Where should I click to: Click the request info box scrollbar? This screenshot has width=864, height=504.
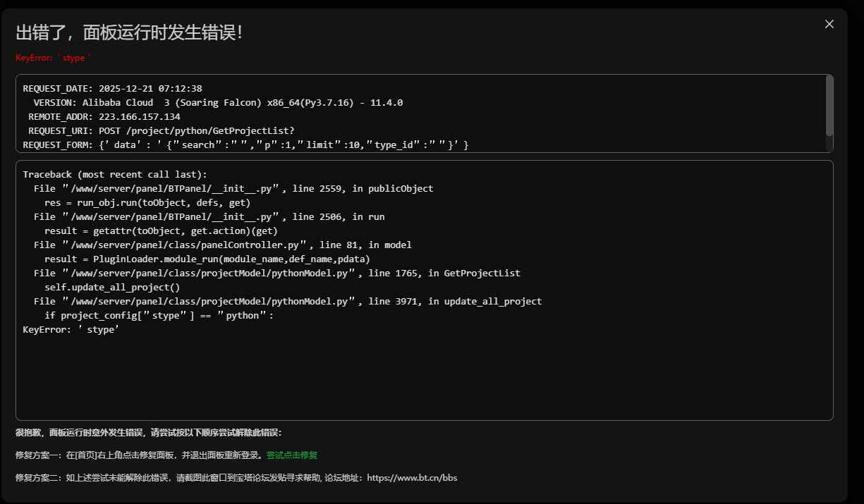[829, 106]
